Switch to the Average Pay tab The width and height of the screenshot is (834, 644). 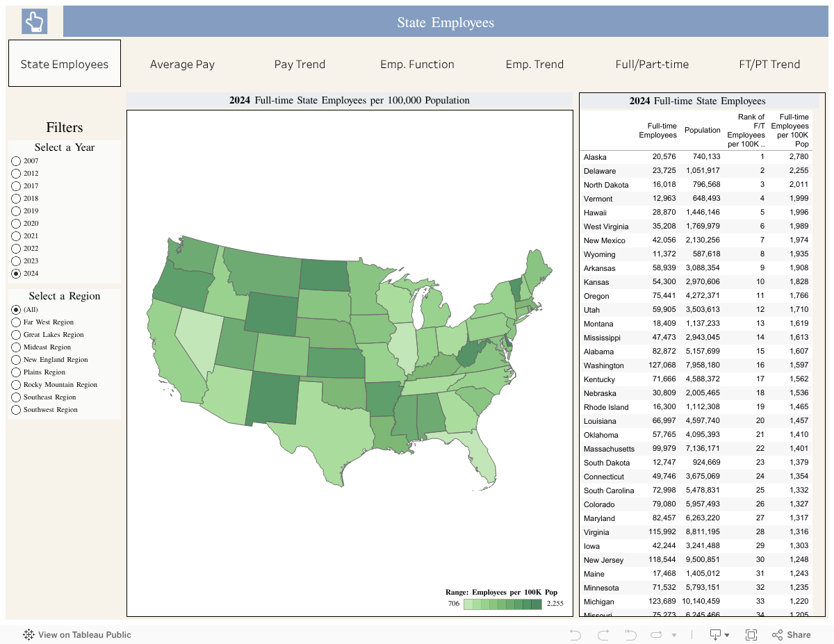tap(182, 64)
